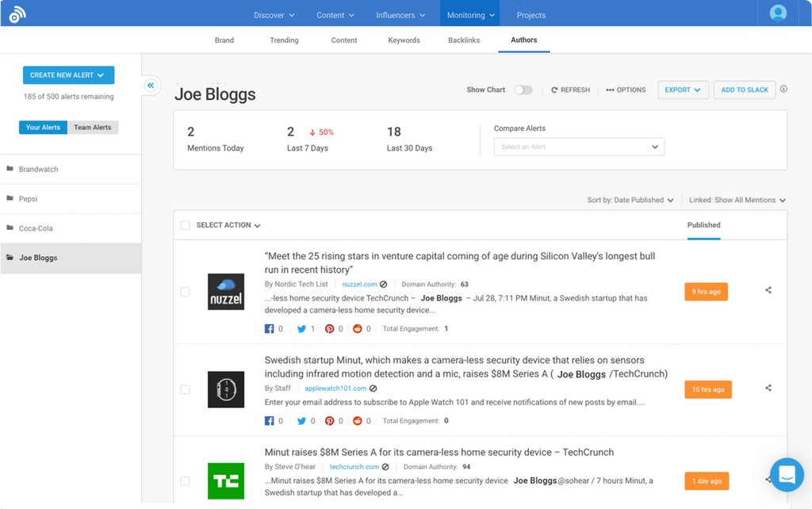Screen dimensions: 812x509
Task: Click the Published column header
Action: [704, 225]
